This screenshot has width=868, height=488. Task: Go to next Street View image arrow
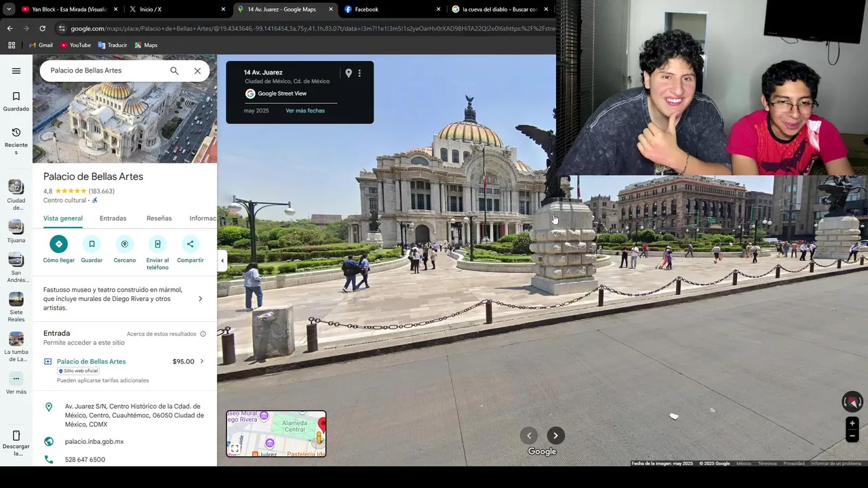555,436
